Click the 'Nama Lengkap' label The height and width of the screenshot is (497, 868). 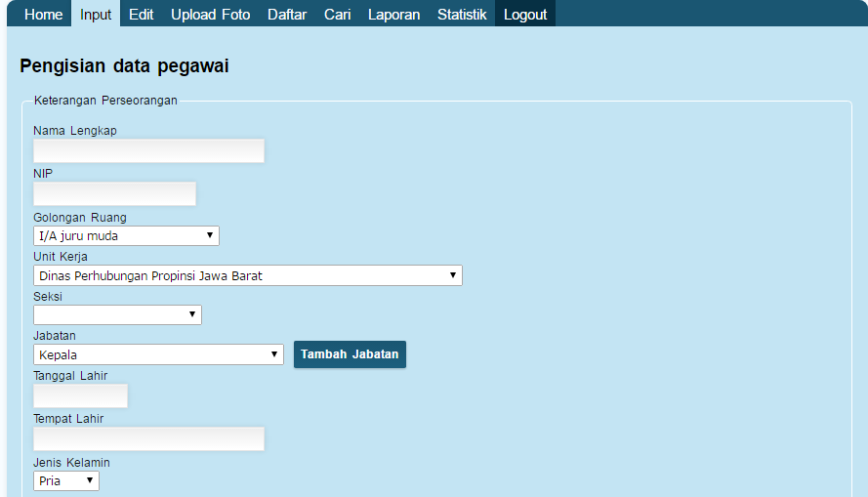click(x=75, y=131)
